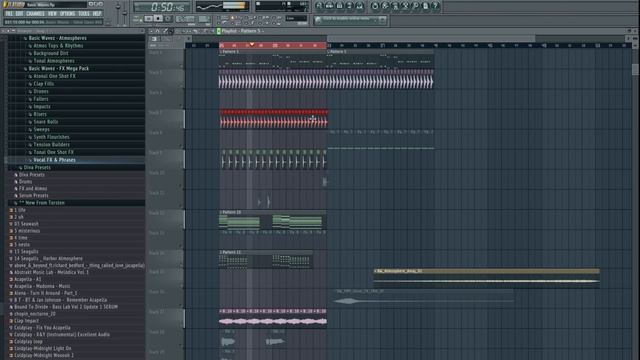Click the main volume slider knob
The image size is (640, 360).
pyautogui.click(x=118, y=7)
